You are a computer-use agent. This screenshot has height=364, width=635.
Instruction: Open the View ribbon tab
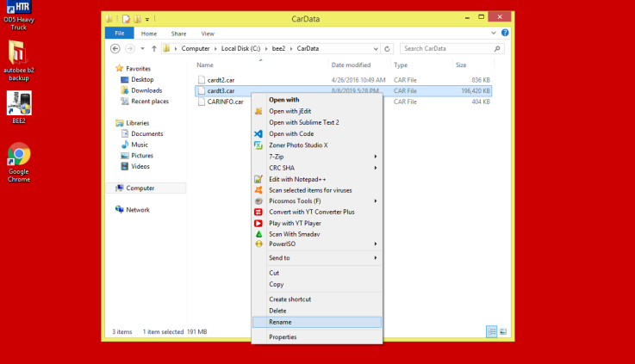point(207,34)
